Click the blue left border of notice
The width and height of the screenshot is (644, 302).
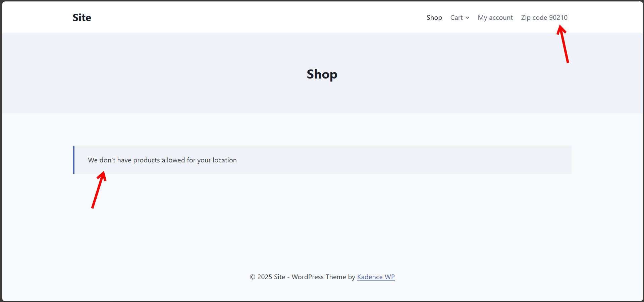pyautogui.click(x=73, y=160)
